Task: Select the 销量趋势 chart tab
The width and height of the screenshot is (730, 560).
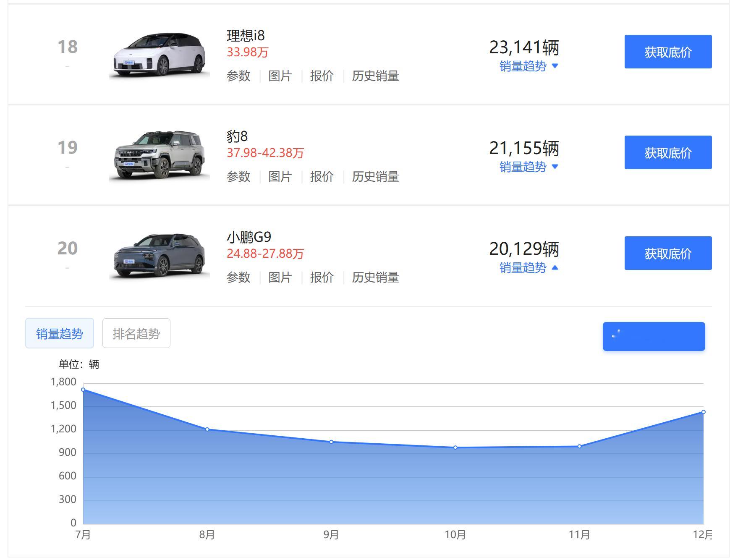Action: 60,333
